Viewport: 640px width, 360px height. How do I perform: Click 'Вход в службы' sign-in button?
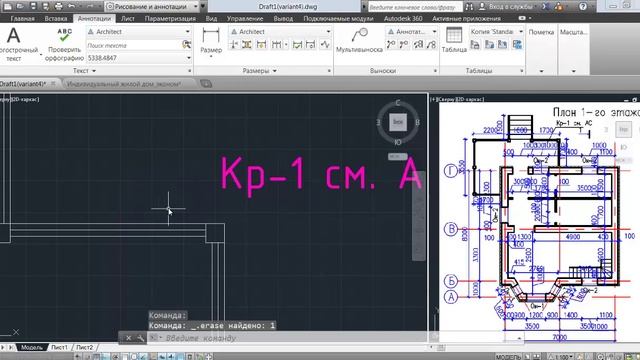(x=506, y=7)
